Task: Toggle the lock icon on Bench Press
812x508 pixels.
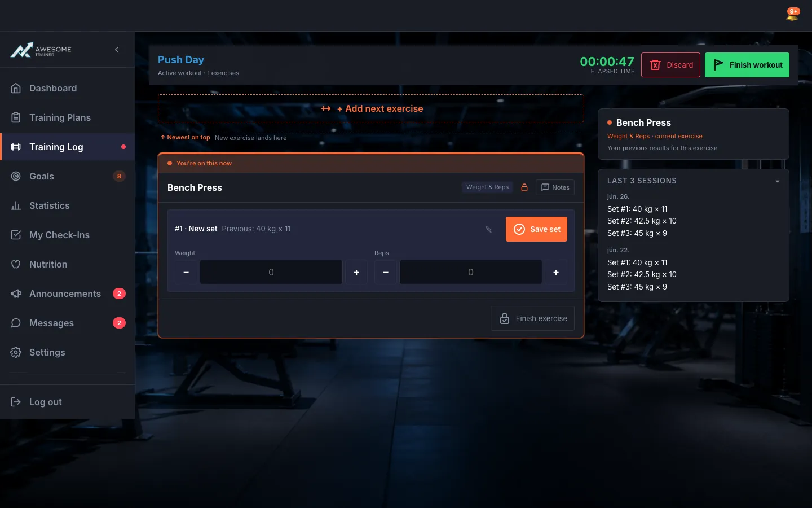Action: [524, 187]
